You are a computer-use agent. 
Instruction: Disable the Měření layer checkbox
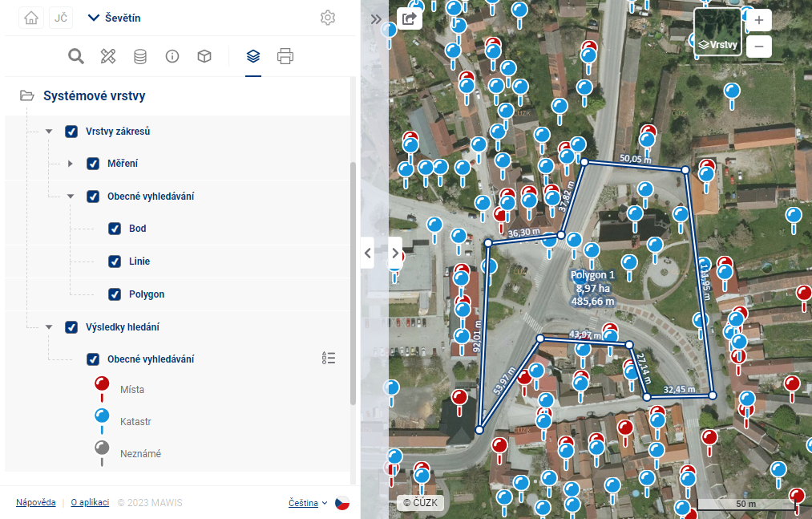tap(93, 164)
